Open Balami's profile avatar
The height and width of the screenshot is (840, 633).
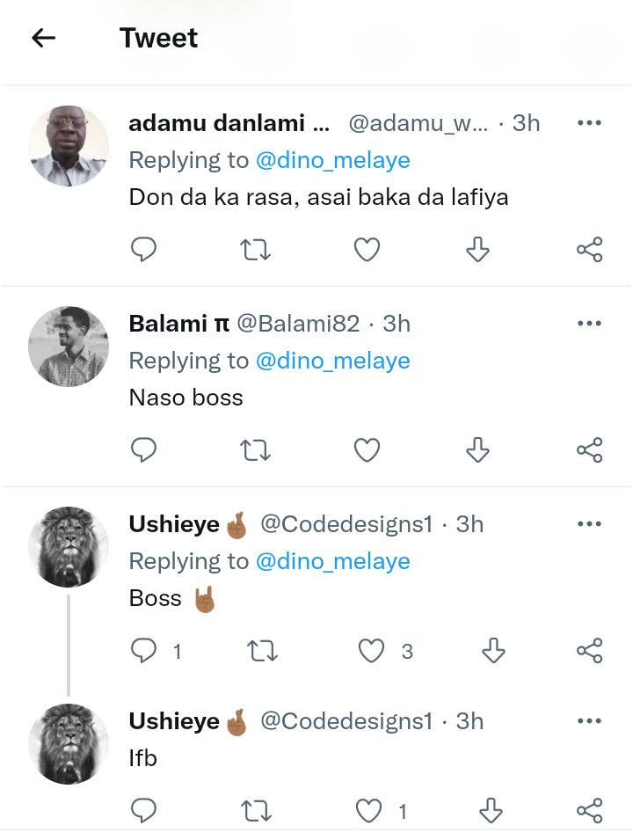[69, 347]
